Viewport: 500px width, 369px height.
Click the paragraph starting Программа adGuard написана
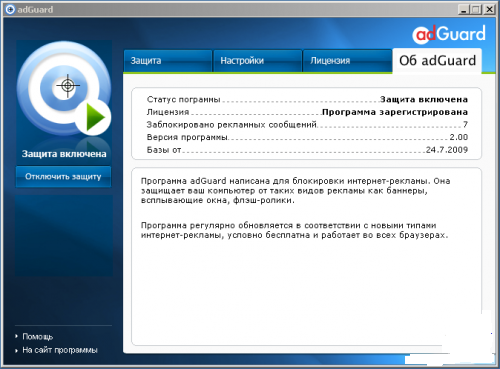point(296,191)
